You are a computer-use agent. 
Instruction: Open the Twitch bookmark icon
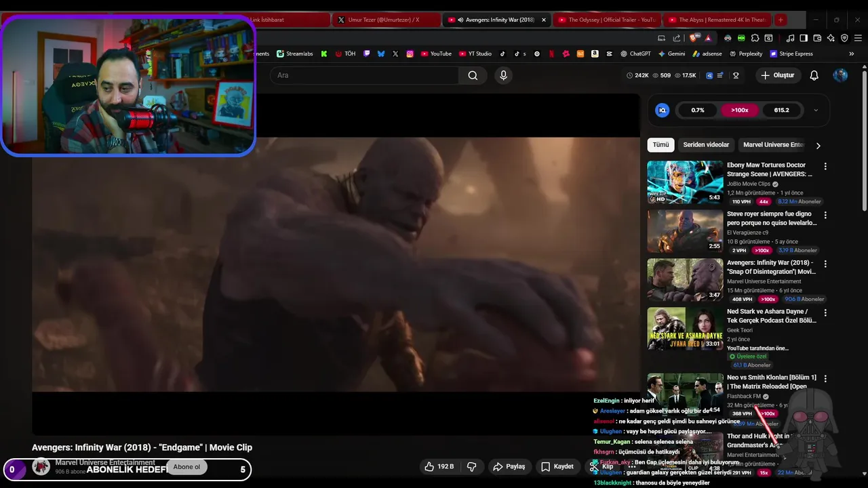[367, 54]
